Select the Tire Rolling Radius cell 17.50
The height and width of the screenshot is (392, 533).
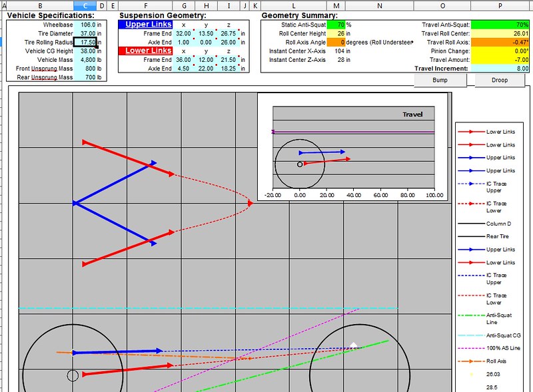85,42
